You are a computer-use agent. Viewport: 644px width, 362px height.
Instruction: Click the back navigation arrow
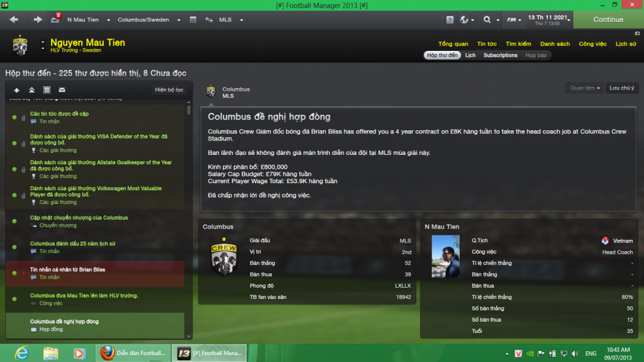pos(14,20)
